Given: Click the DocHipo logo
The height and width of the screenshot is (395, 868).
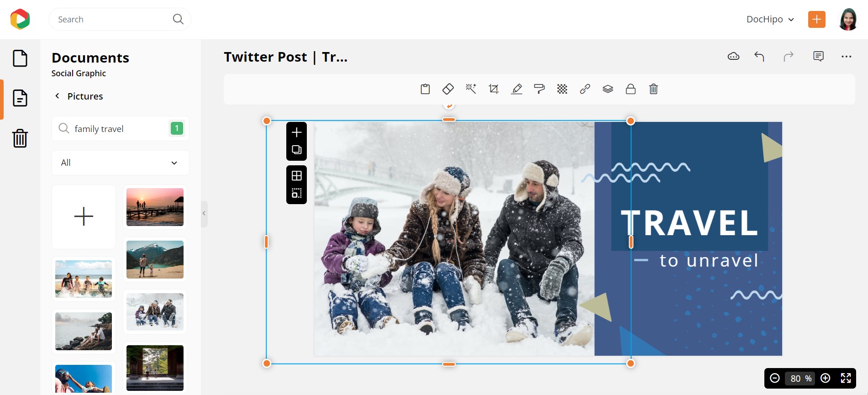Looking at the screenshot, I should pos(20,19).
